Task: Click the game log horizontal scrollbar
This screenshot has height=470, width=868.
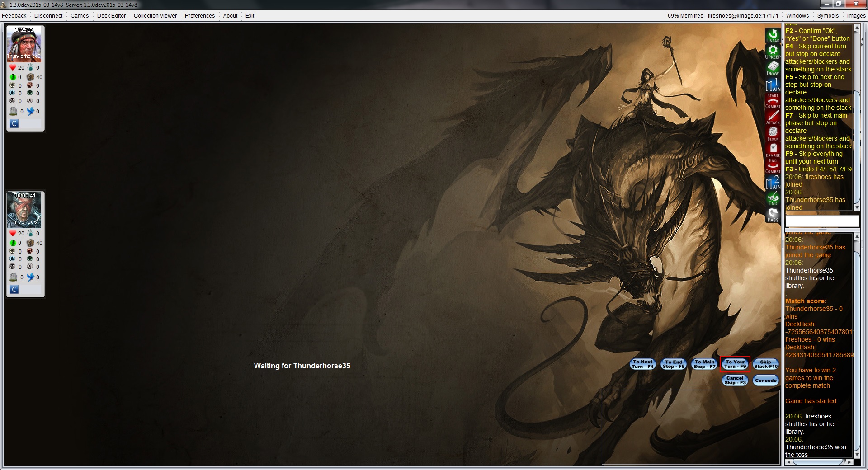Action: click(818, 462)
